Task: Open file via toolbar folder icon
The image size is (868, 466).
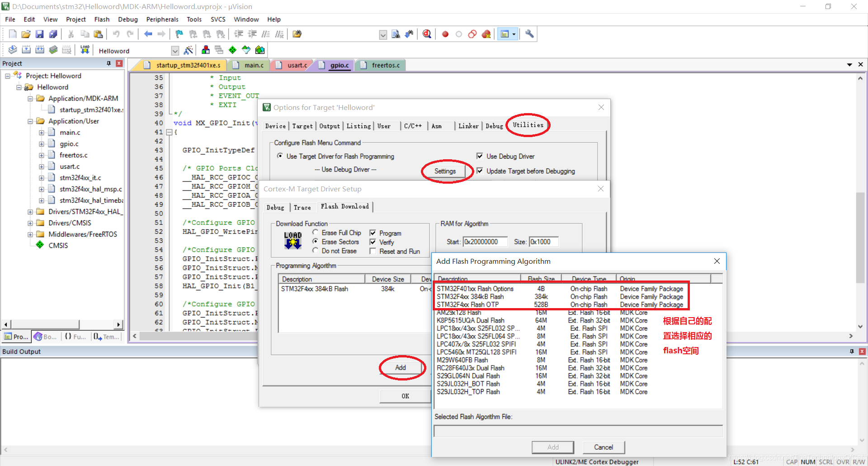Action: click(26, 34)
